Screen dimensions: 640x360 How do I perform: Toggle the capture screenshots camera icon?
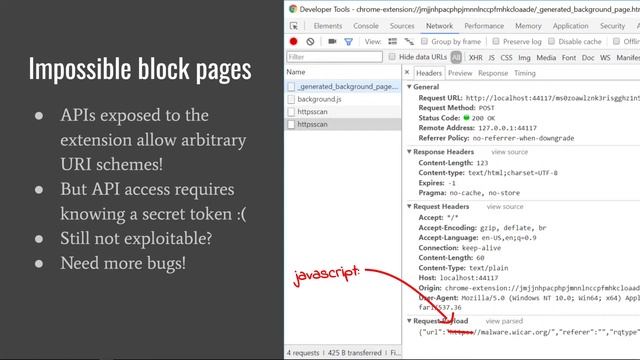click(x=332, y=41)
